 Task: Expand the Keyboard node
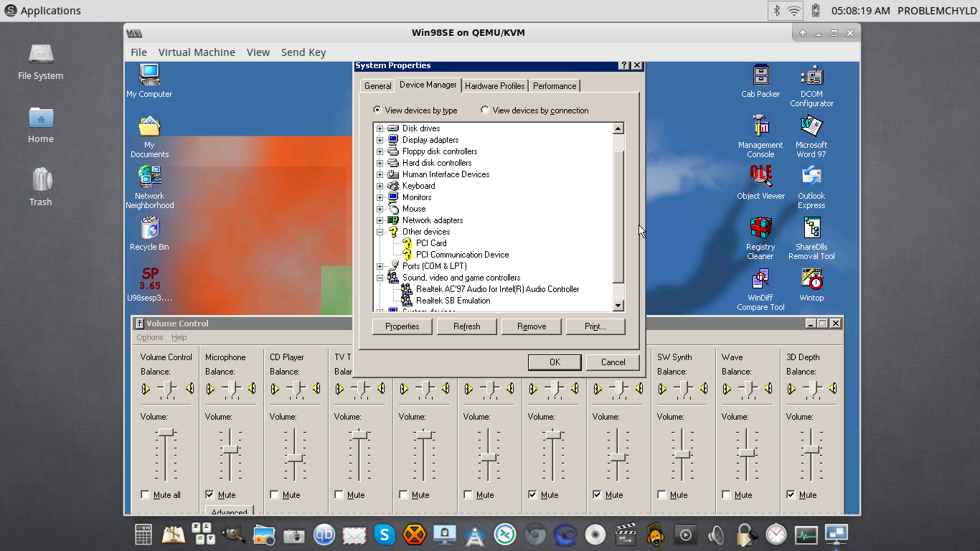tap(380, 186)
